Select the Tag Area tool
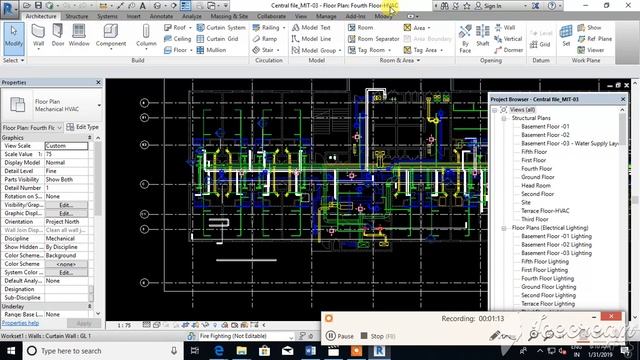Image resolution: width=640 pixels, height=360 pixels. [423, 50]
